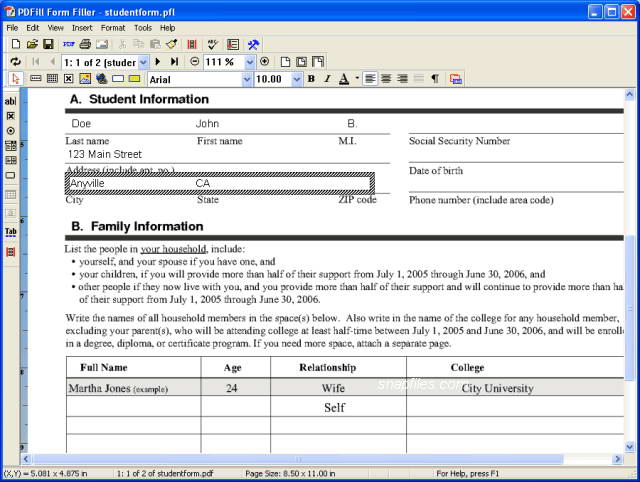Open the Tools menu
640x482 pixels.
point(143,28)
